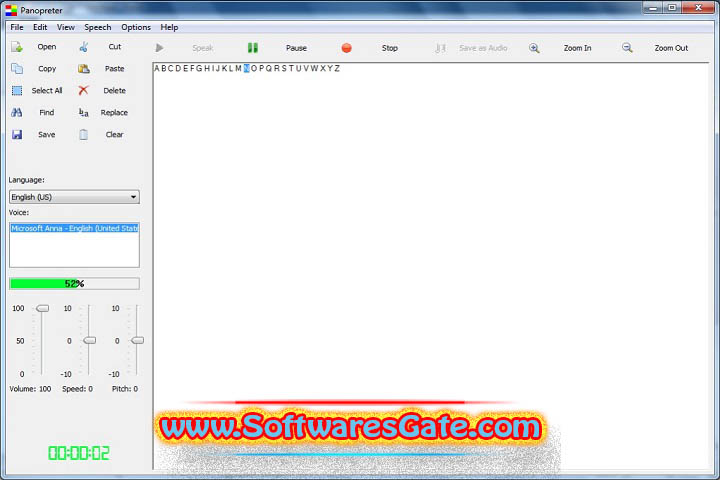Click the Zoom In text button

coord(577,48)
